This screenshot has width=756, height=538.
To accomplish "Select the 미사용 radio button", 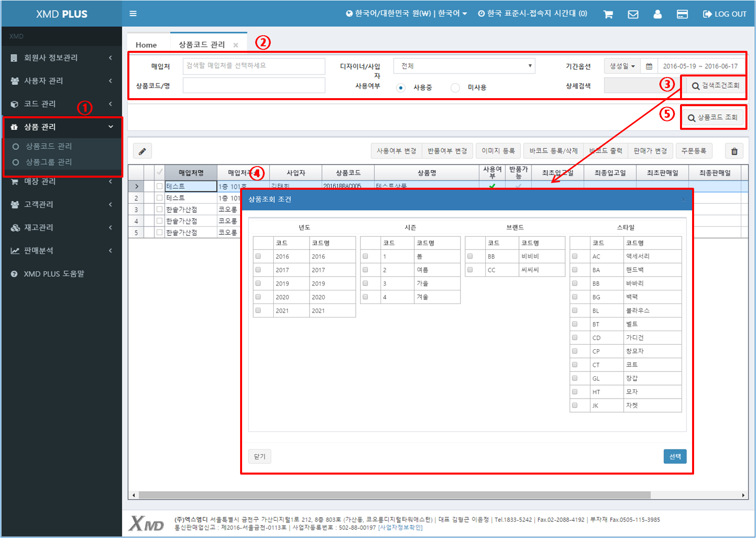I will coord(455,88).
